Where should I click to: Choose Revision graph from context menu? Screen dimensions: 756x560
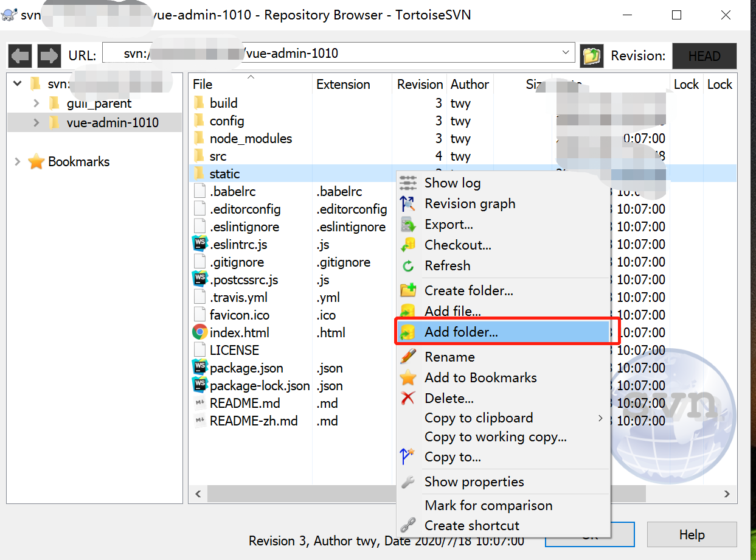pyautogui.click(x=503, y=203)
